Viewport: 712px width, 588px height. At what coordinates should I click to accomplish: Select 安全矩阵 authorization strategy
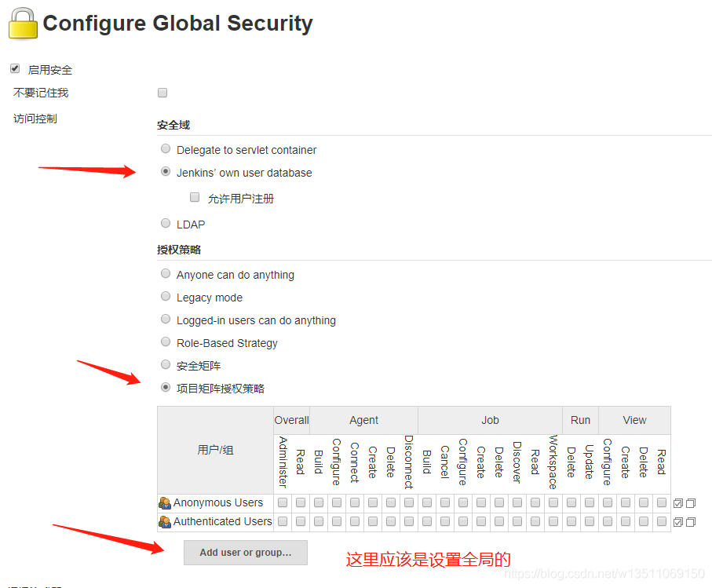pos(166,364)
